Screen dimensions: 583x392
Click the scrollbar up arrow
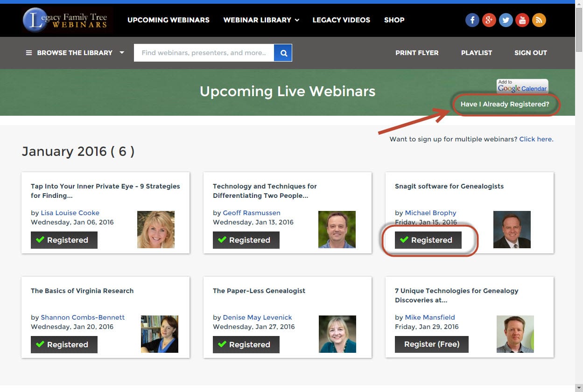pos(579,4)
